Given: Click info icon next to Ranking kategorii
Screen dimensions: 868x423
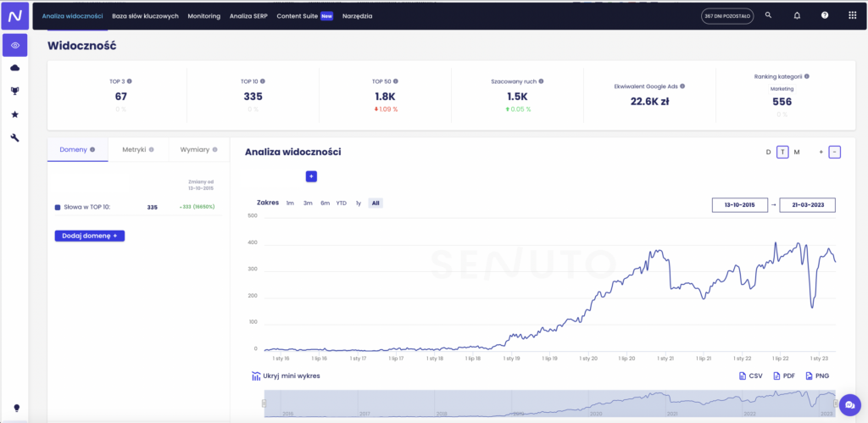Looking at the screenshot, I should click(807, 76).
